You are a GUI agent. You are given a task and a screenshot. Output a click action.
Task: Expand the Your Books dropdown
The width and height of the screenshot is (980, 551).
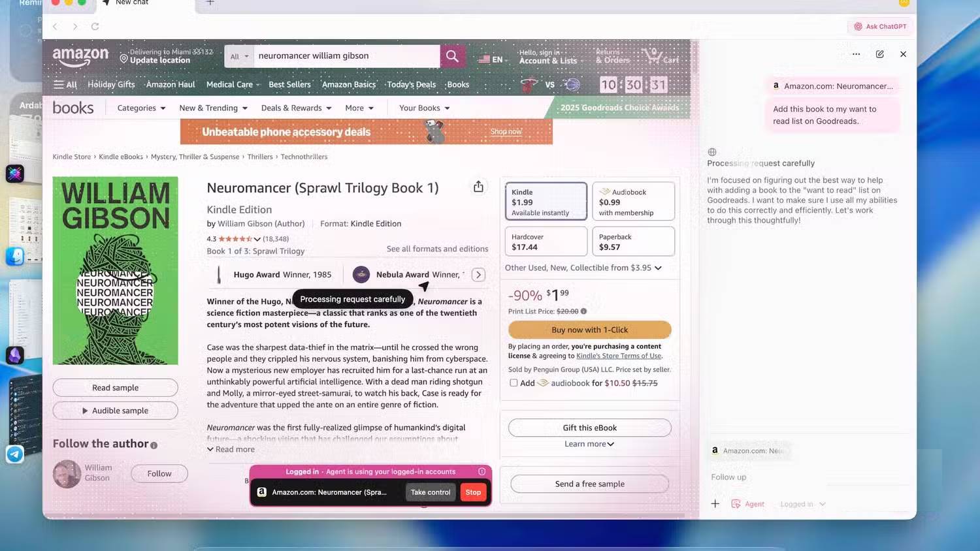pyautogui.click(x=425, y=108)
